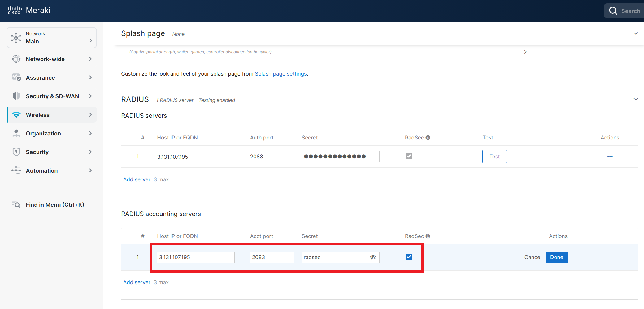Click the Security shield icon
The image size is (644, 309).
[x=16, y=152]
